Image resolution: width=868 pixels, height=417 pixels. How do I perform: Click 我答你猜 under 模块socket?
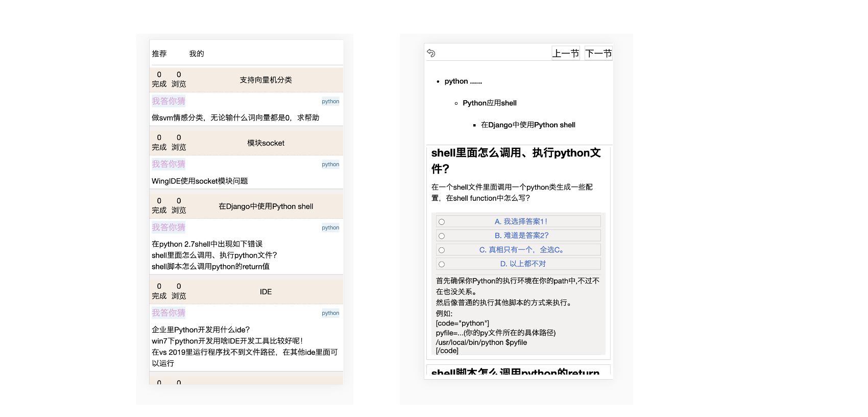point(168,164)
